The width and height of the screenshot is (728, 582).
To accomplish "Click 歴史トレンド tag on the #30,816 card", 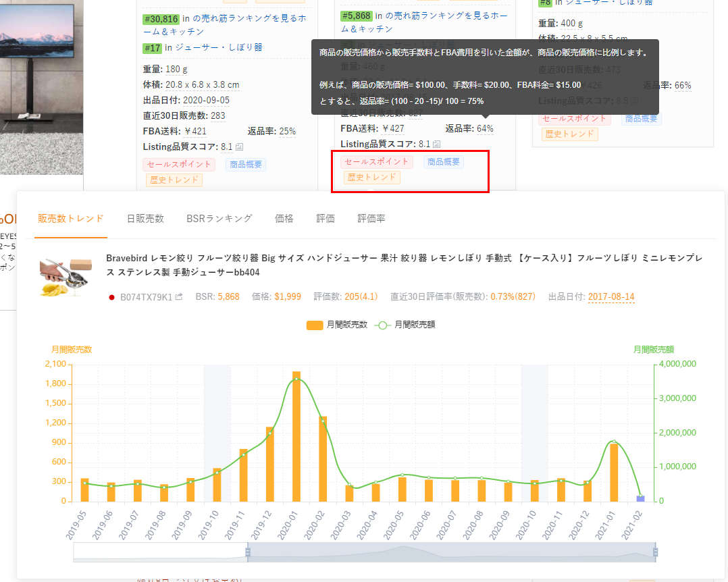I will tap(174, 180).
